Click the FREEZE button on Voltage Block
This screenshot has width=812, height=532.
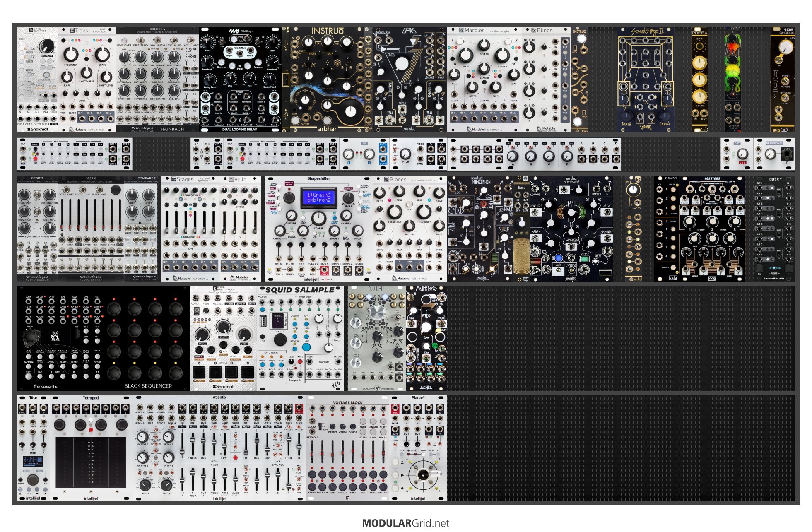coord(342,486)
